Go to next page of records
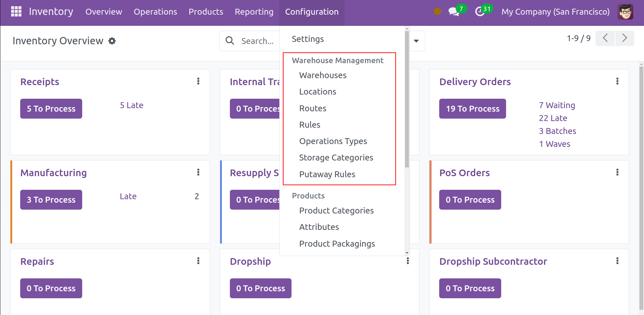This screenshot has height=315, width=644. 624,38
